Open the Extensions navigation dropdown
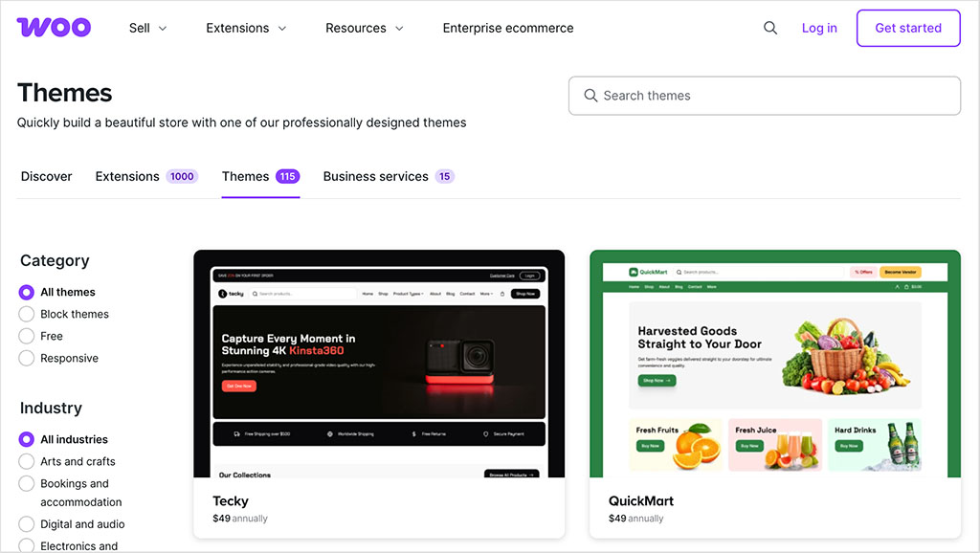Image resolution: width=980 pixels, height=553 pixels. point(246,28)
